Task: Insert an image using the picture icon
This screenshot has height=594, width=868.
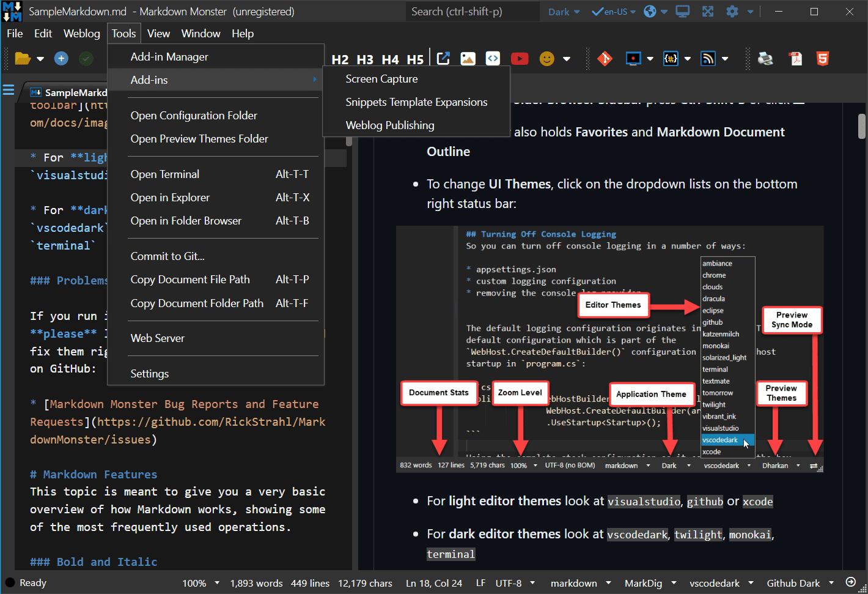Action: coord(468,59)
